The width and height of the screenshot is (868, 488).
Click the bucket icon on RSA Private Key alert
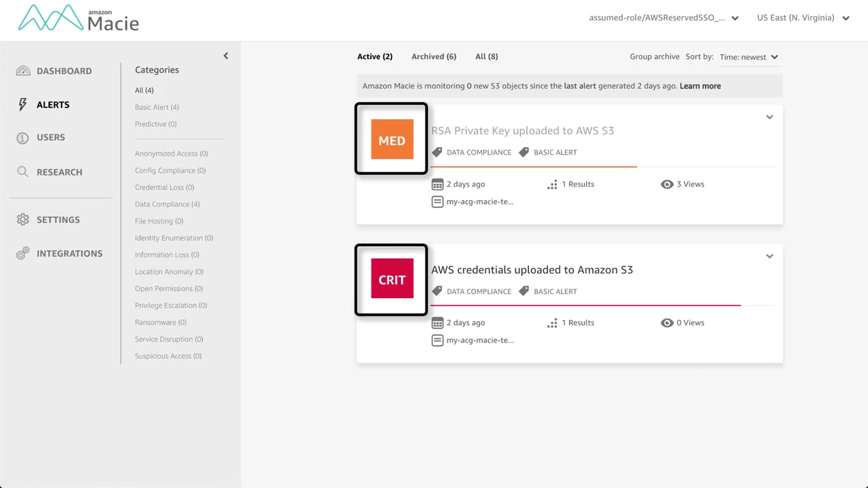[x=437, y=201]
